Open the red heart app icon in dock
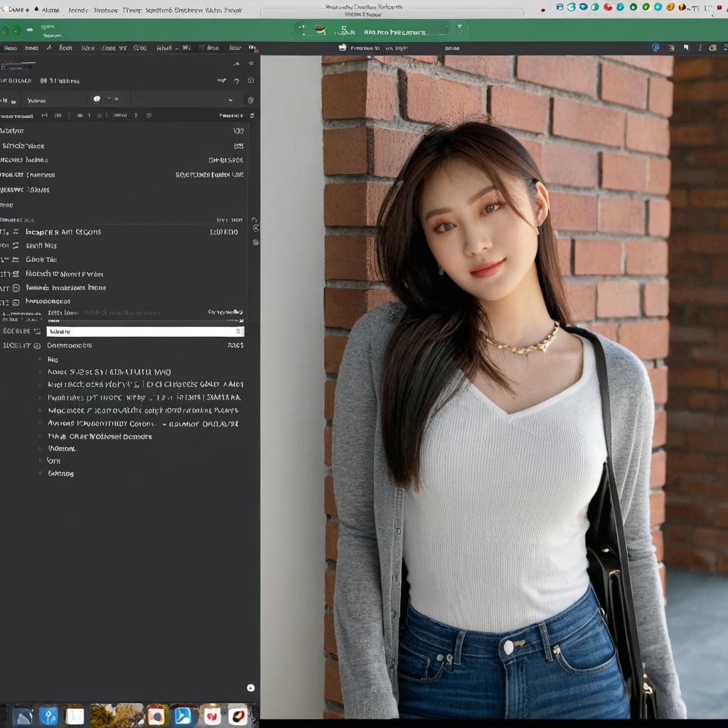Viewport: 728px width, 728px height. pos(212,715)
